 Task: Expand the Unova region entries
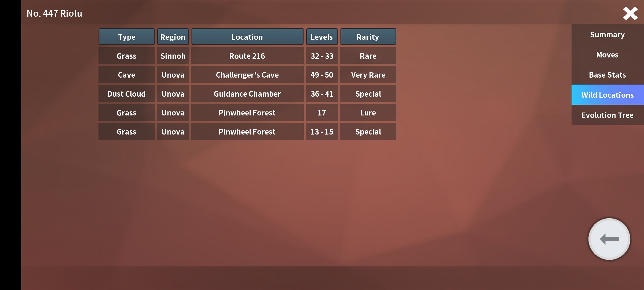[173, 74]
